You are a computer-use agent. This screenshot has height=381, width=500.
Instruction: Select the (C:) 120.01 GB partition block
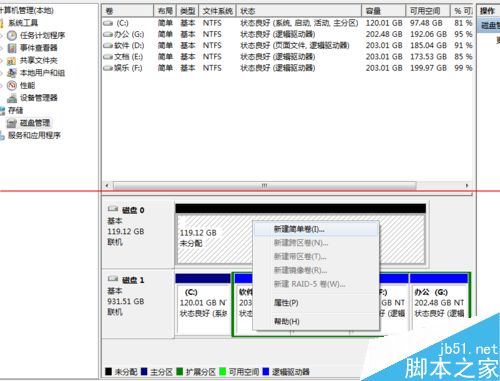pos(203,305)
